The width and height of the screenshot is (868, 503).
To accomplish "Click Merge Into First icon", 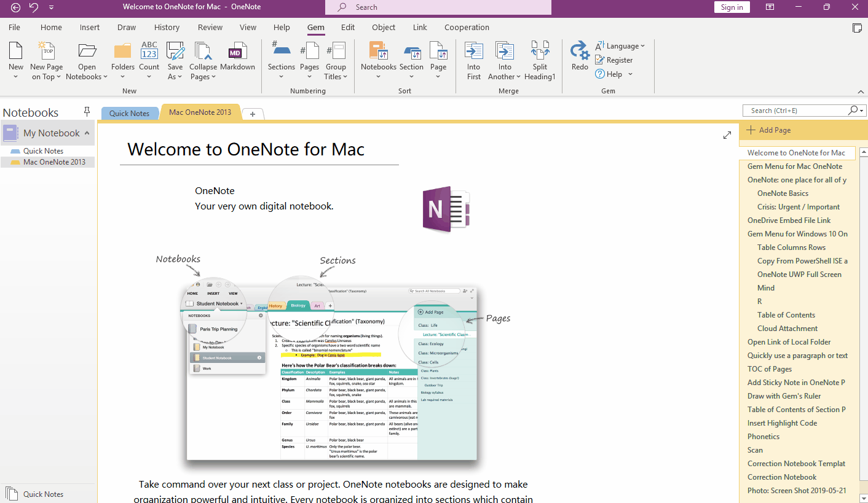I will tap(473, 51).
